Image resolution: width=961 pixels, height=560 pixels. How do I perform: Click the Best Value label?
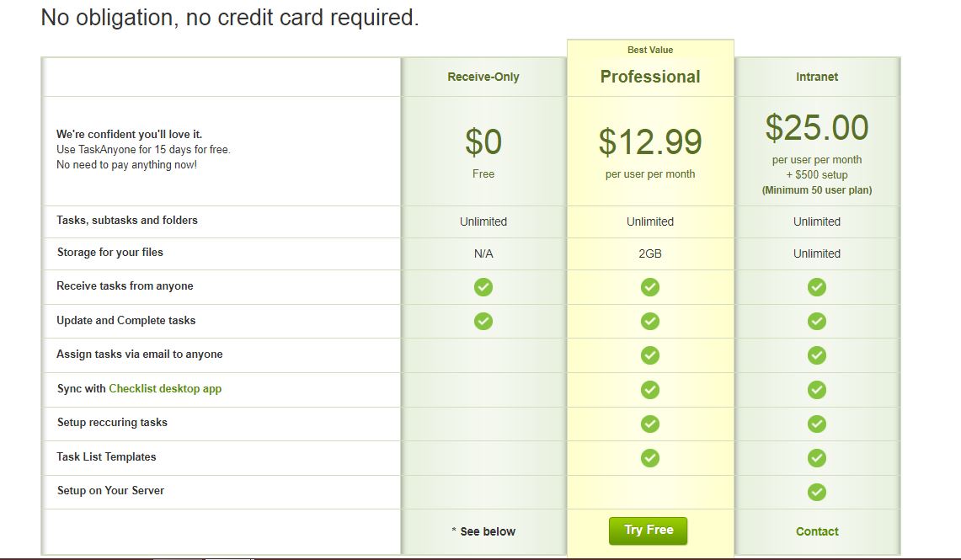pyautogui.click(x=650, y=50)
